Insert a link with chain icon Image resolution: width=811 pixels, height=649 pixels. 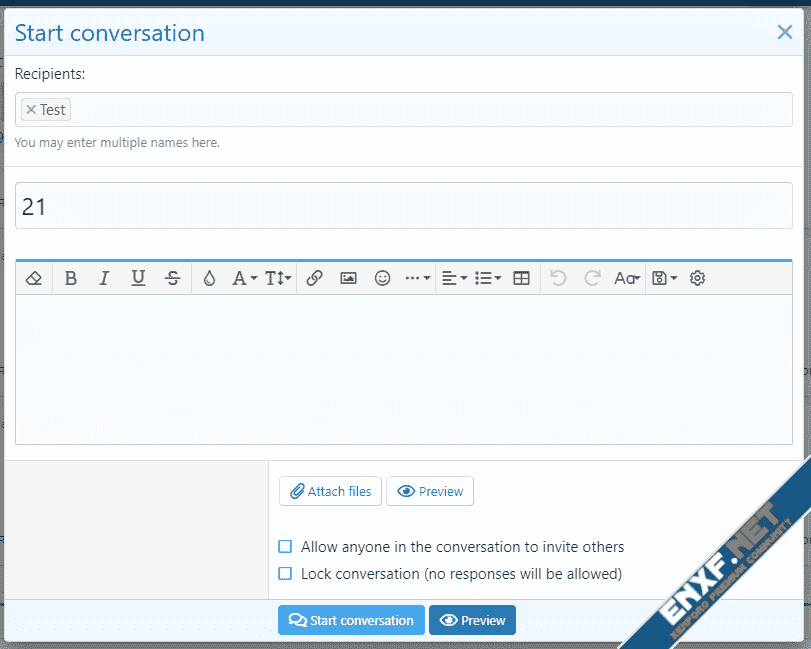click(x=314, y=279)
